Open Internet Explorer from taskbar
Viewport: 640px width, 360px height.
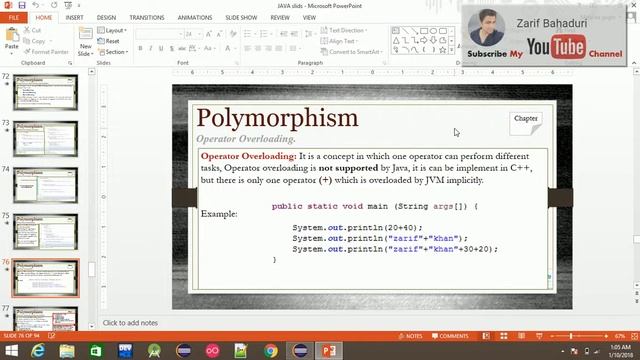point(38,351)
